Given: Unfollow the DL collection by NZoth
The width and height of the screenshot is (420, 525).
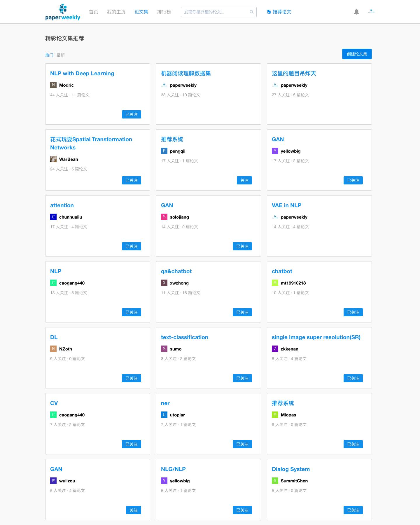Looking at the screenshot, I should pos(132,378).
